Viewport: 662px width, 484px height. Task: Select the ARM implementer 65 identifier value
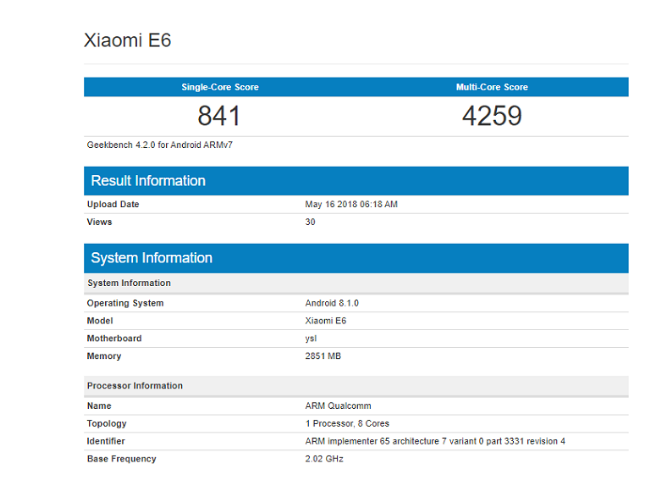435,441
